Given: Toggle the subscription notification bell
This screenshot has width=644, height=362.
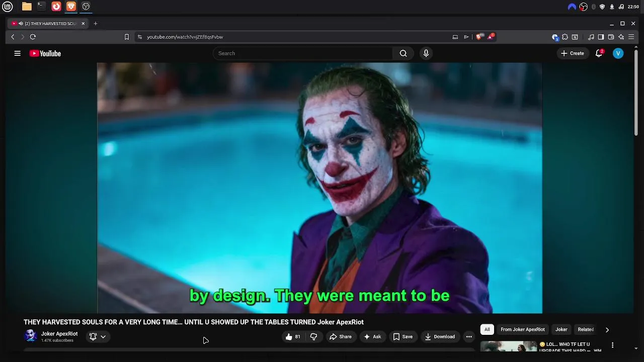Looking at the screenshot, I should click(93, 336).
